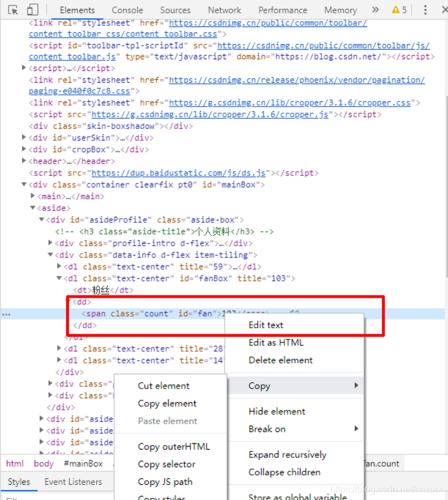Choose Edit as HTML from context menu

pyautogui.click(x=294, y=342)
